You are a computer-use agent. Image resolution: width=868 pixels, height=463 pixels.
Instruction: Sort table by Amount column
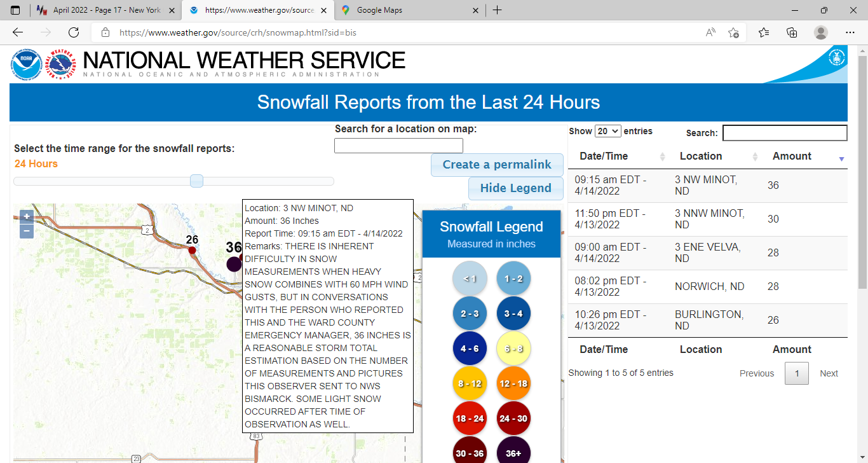792,156
